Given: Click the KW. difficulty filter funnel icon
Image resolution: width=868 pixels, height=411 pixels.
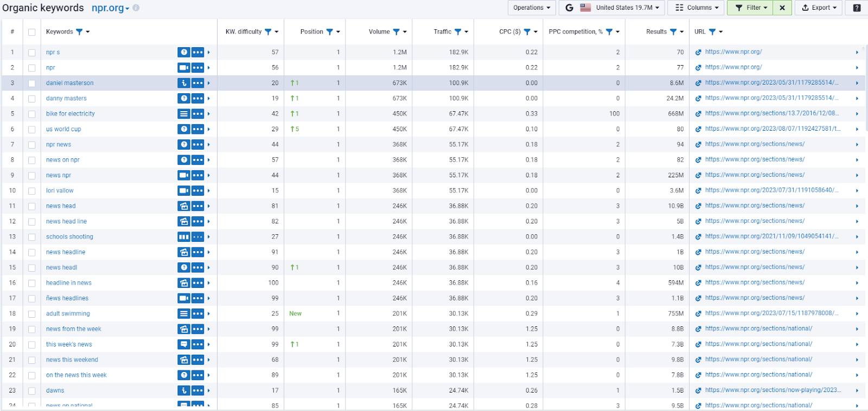Looking at the screenshot, I should [x=268, y=32].
